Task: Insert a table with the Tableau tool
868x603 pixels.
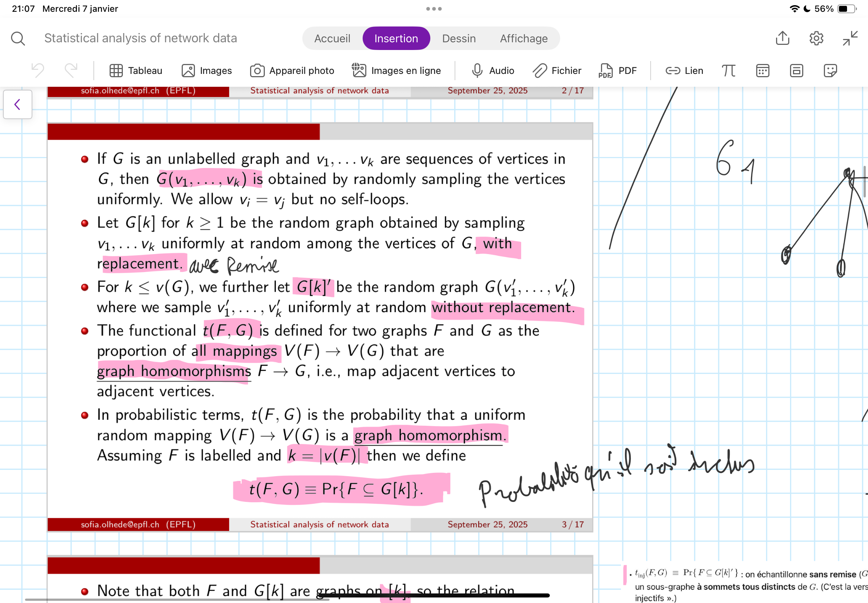Action: click(x=136, y=71)
